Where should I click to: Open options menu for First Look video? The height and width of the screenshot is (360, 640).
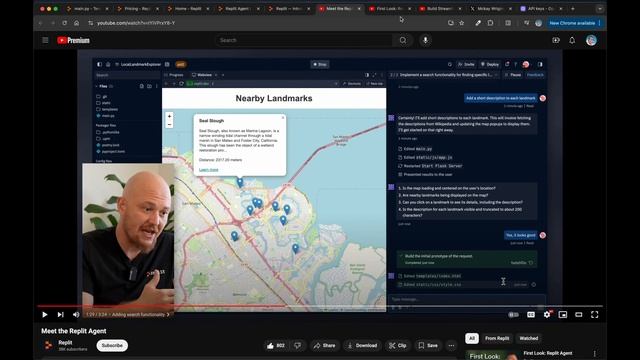pos(595,353)
